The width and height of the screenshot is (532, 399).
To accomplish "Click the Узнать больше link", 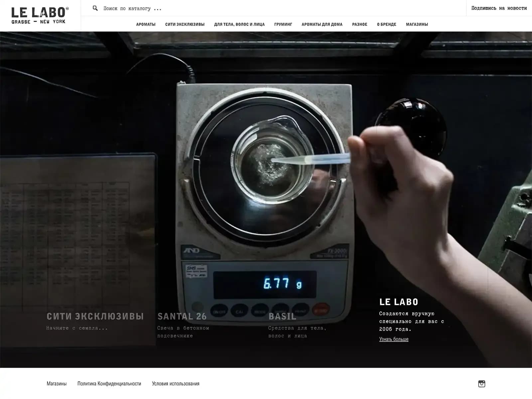I will click(394, 339).
